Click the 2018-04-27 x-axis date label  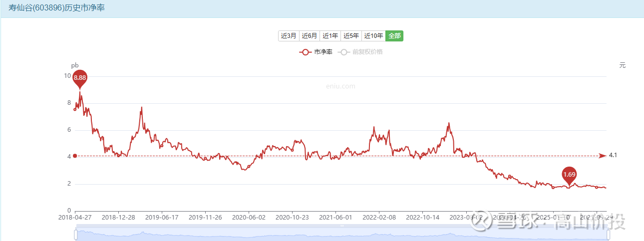(x=75, y=218)
